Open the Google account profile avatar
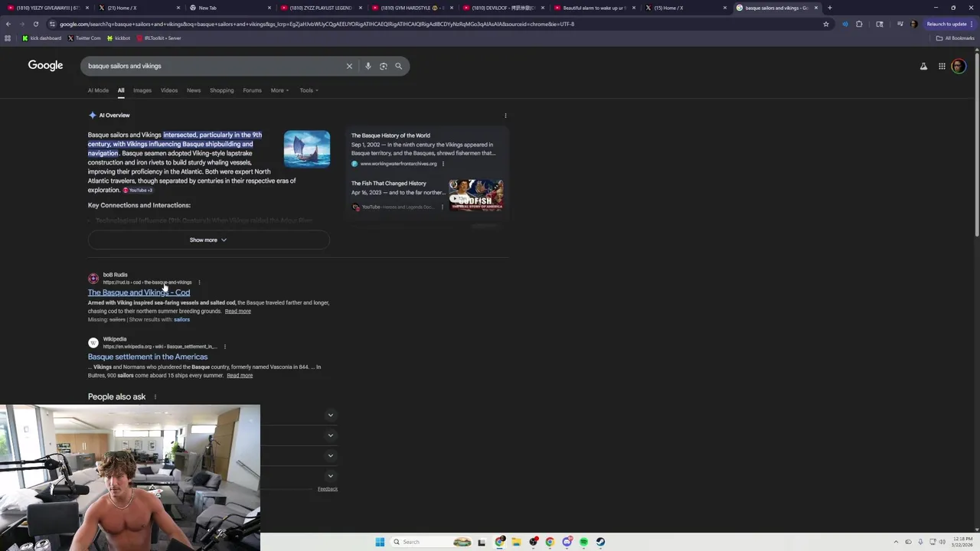Screen dimensions: 980x551 tap(959, 67)
